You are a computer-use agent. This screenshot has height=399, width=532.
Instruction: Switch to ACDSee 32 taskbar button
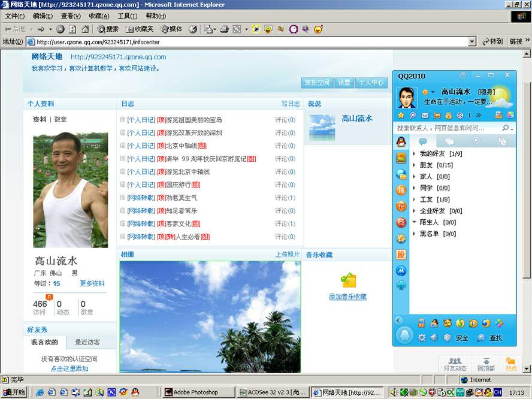[x=273, y=392]
